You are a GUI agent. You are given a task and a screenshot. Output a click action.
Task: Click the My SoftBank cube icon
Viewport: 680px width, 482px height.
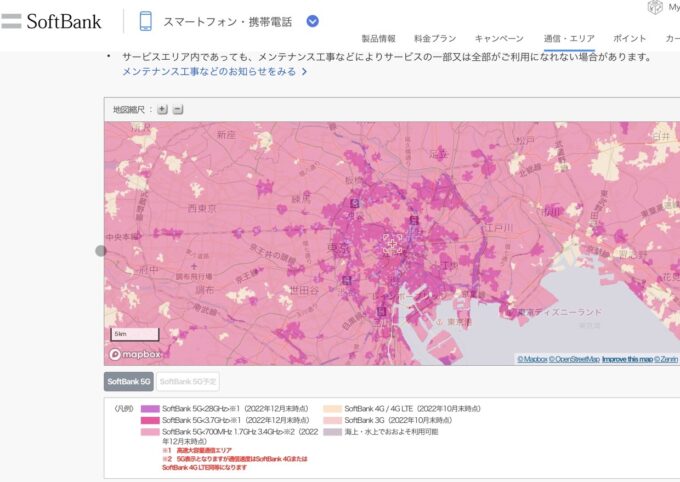pyautogui.click(x=655, y=7)
